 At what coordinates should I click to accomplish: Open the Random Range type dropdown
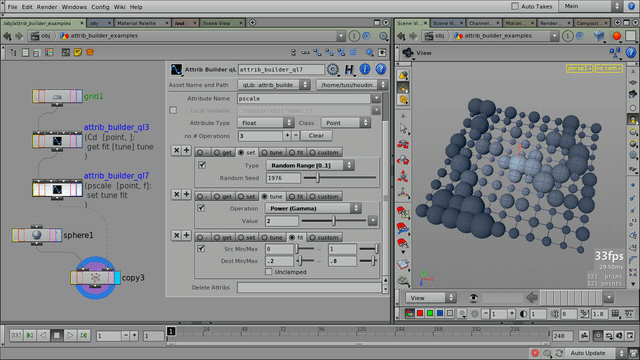(x=310, y=165)
